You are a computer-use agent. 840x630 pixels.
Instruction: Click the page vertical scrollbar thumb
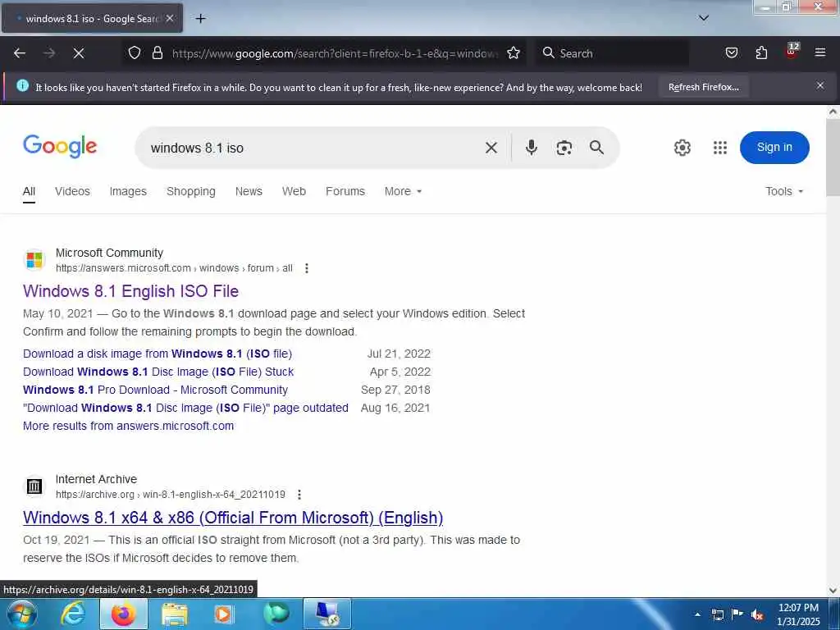(833, 158)
